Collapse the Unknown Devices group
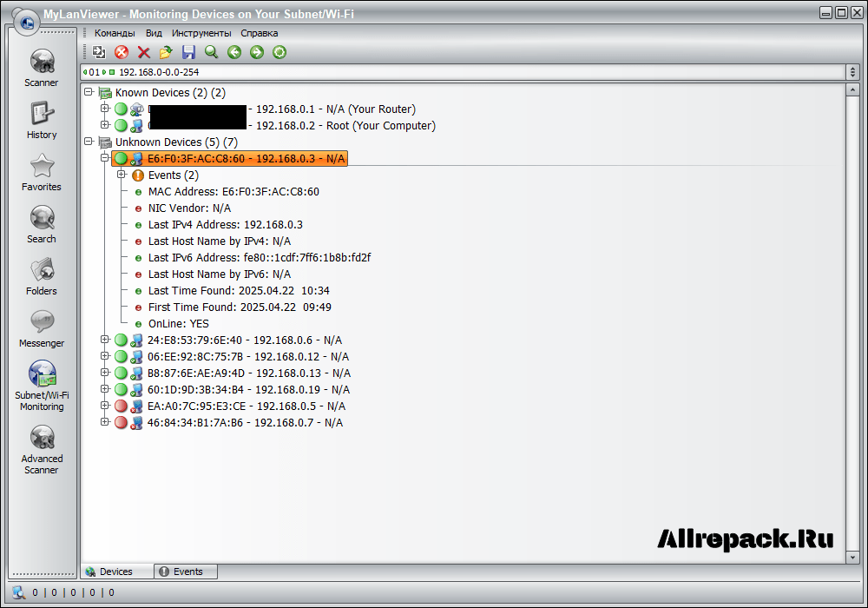The width and height of the screenshot is (868, 608). [x=89, y=142]
